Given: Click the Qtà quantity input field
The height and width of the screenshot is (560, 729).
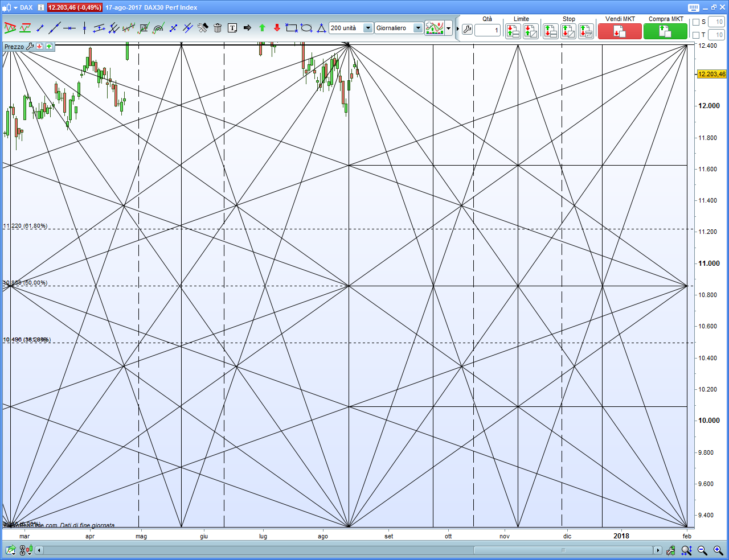Looking at the screenshot, I should point(488,30).
